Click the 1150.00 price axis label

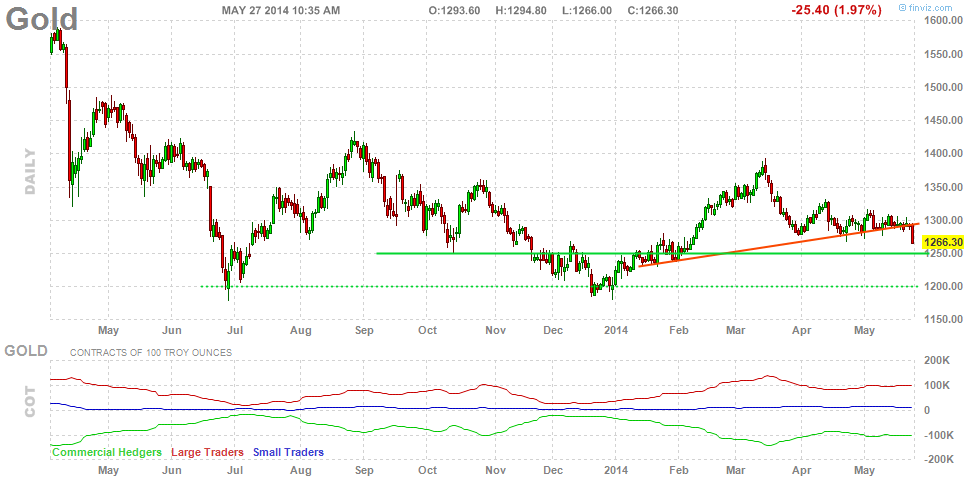click(x=943, y=319)
